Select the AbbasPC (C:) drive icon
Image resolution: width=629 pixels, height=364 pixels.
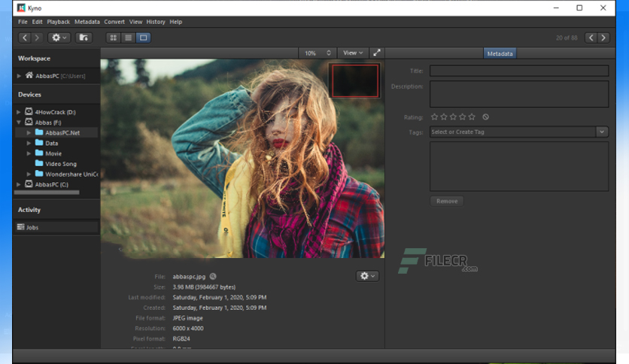tap(29, 184)
